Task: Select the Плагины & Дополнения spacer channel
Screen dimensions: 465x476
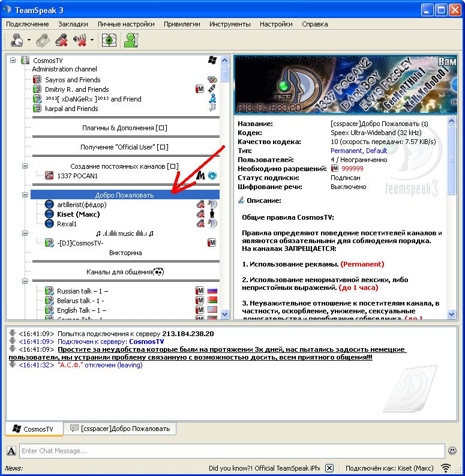Action: (125, 128)
